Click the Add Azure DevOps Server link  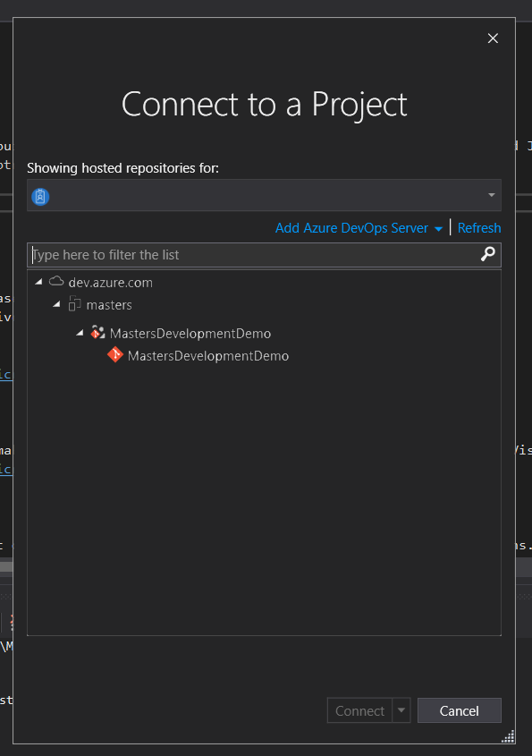coord(351,228)
